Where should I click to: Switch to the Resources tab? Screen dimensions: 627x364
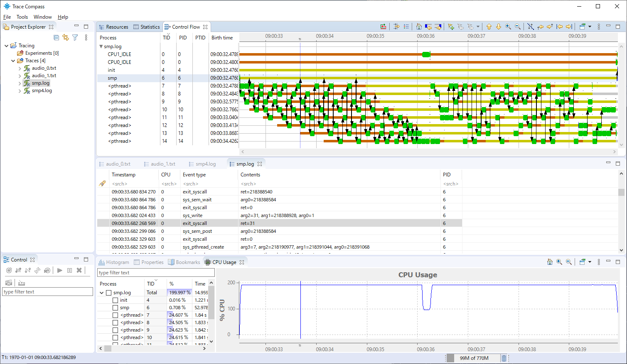click(x=117, y=27)
